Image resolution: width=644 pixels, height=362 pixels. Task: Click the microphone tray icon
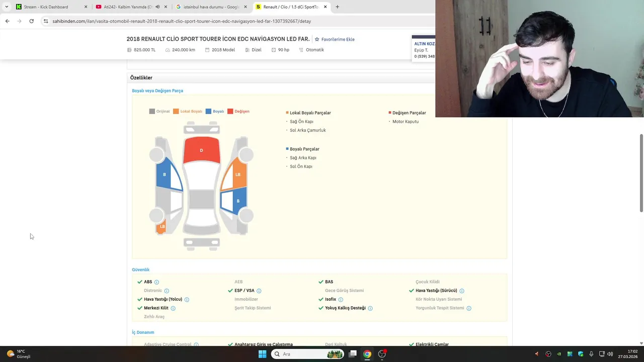tap(591, 354)
